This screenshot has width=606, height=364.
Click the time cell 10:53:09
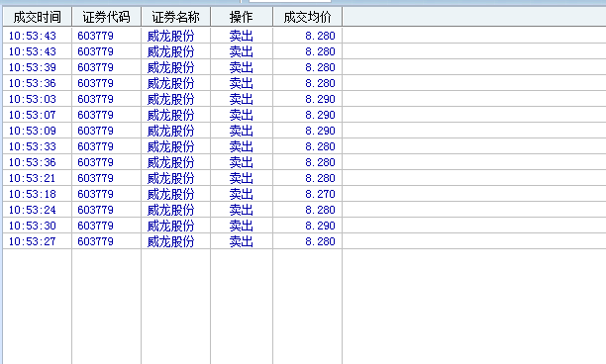click(33, 131)
